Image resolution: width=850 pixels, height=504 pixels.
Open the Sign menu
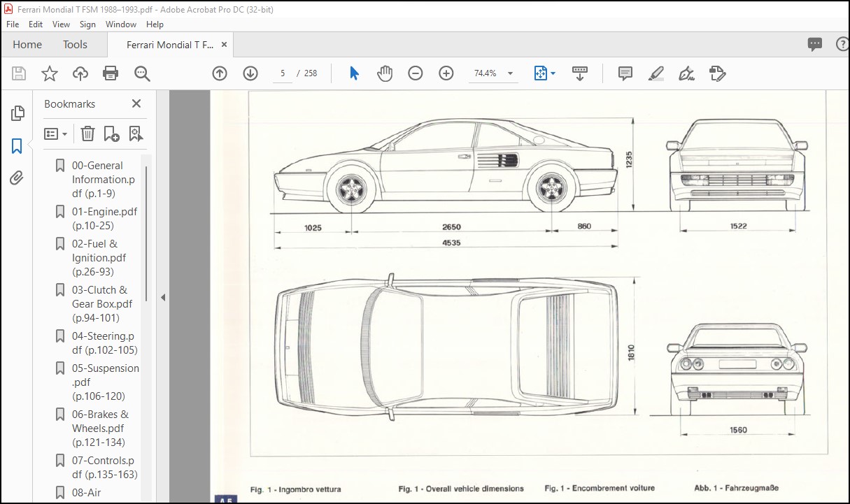click(87, 24)
